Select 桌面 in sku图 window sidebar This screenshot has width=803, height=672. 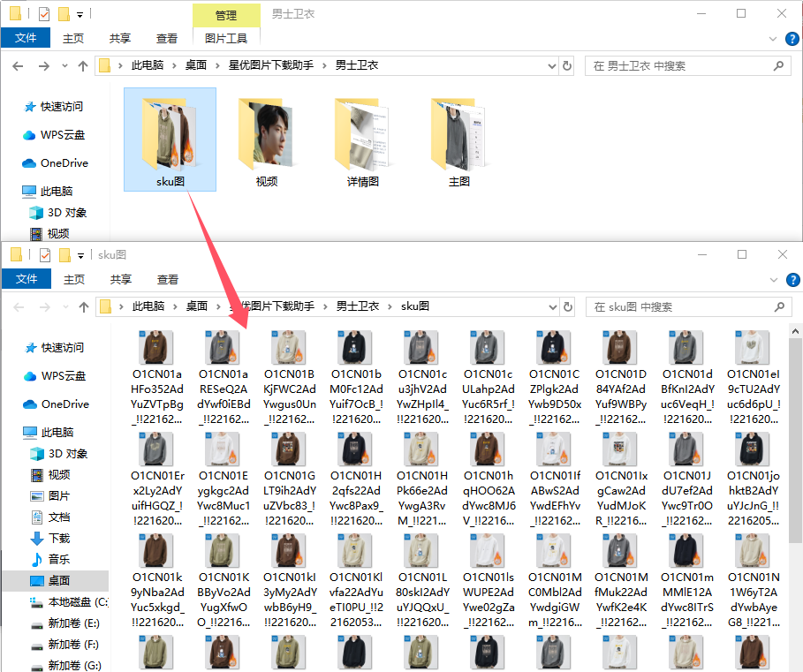(x=56, y=580)
